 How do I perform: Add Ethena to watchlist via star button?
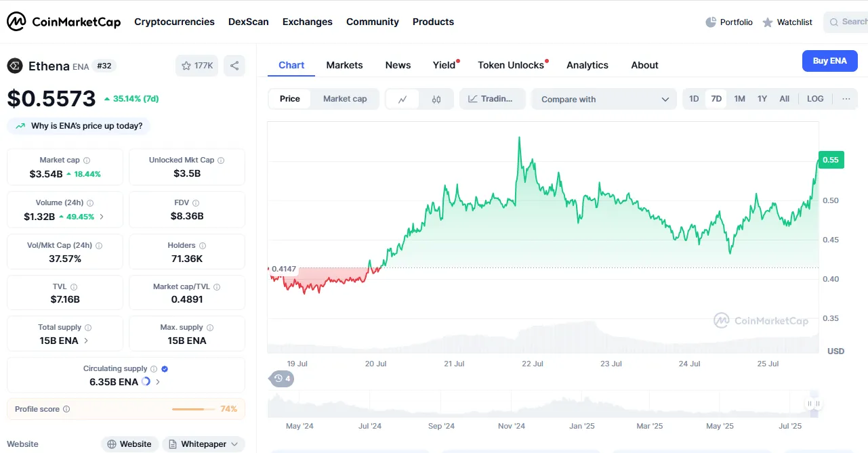[197, 66]
